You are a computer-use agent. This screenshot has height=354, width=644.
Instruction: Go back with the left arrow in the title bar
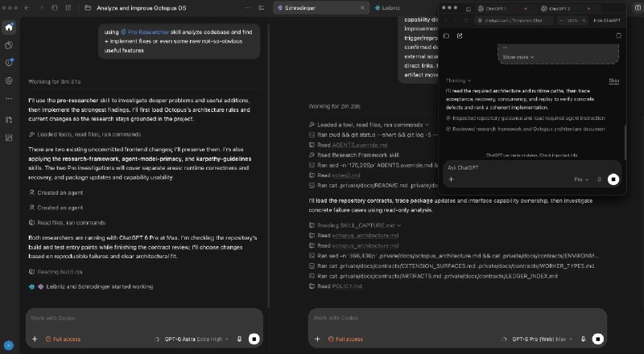[x=27, y=8]
